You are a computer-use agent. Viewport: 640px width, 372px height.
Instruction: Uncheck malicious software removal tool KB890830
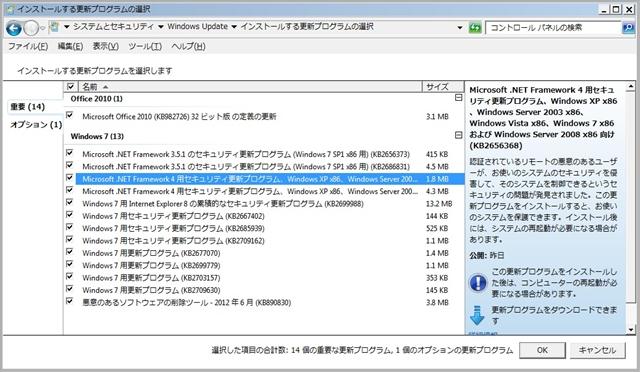[69, 301]
